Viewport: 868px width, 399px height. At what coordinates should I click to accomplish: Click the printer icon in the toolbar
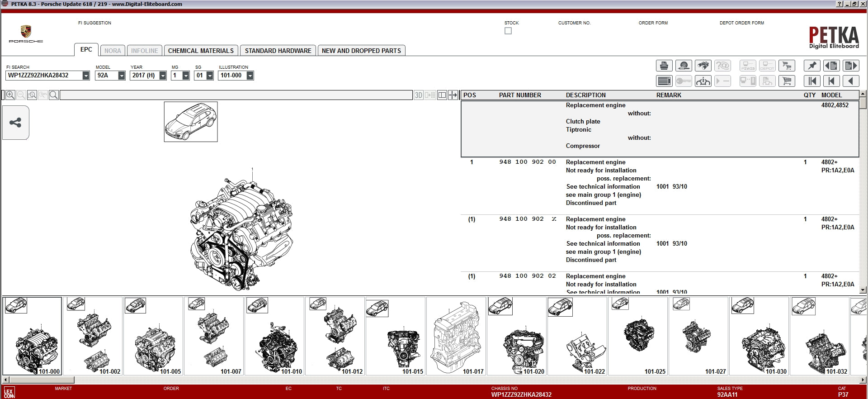tap(664, 66)
